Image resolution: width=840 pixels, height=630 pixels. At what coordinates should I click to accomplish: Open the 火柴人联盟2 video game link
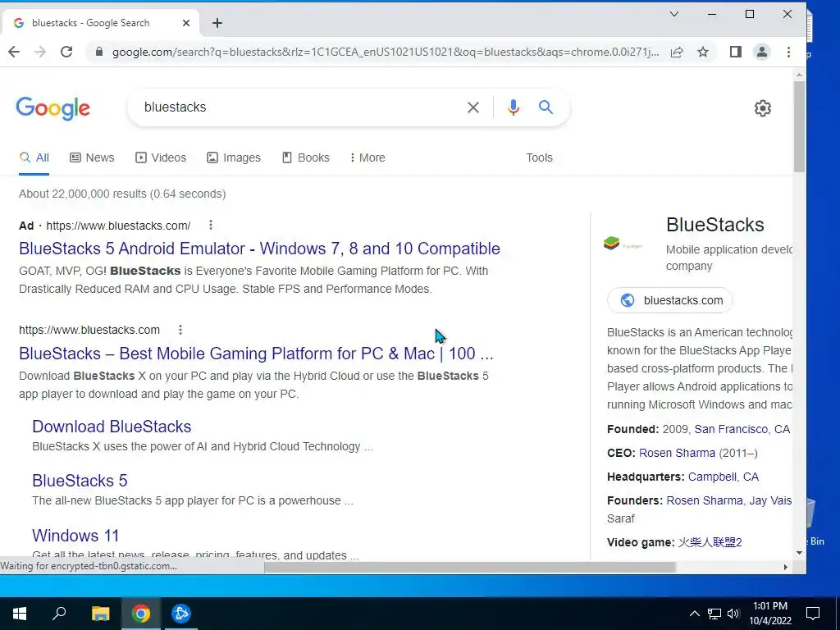pos(710,542)
